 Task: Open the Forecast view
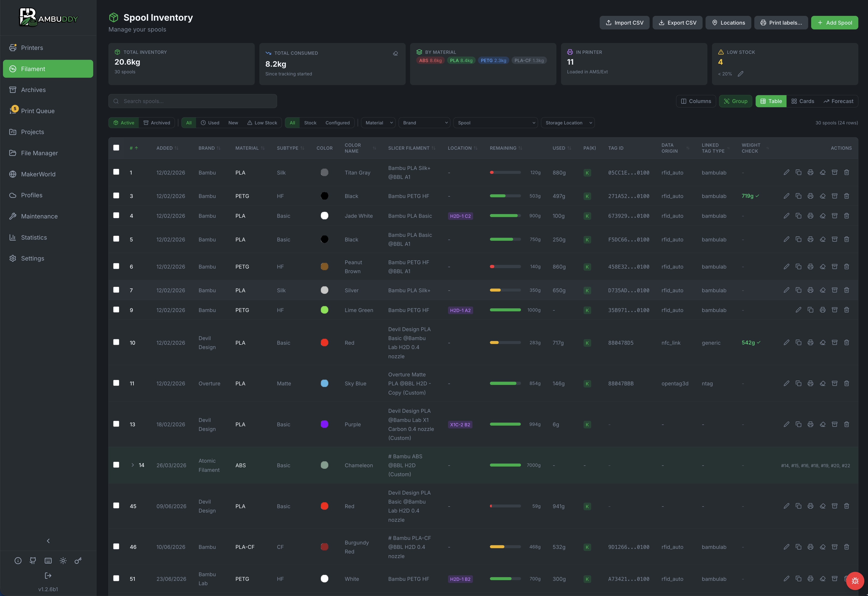pos(838,101)
